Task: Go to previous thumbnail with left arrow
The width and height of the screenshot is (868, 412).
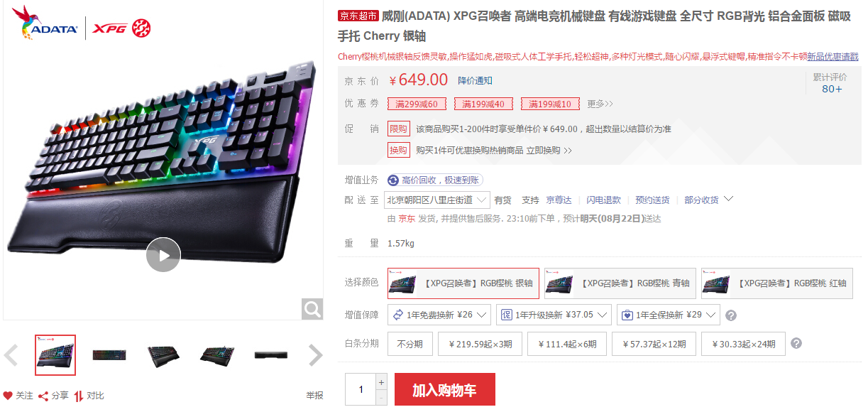Action: (x=11, y=354)
